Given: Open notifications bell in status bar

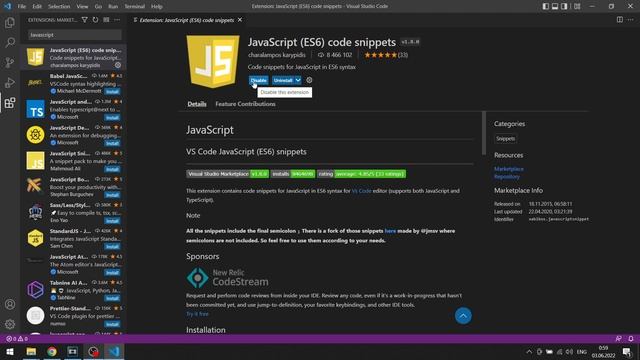Looking at the screenshot, I should 631,339.
